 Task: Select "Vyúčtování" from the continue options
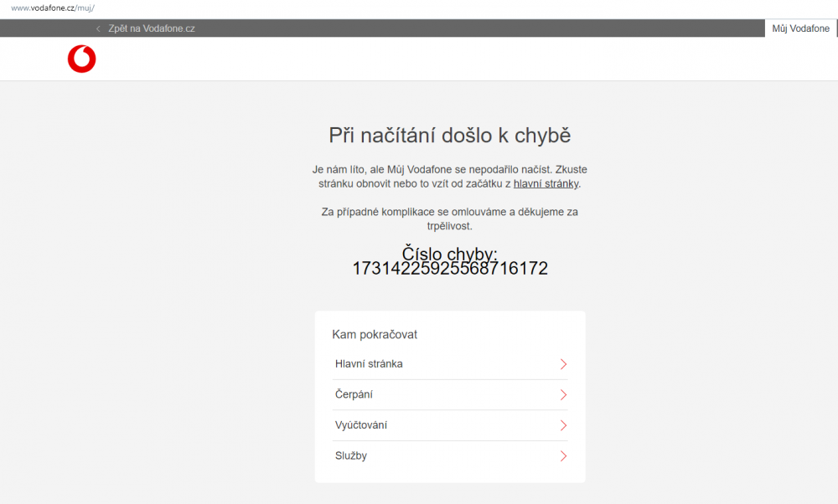[360, 425]
